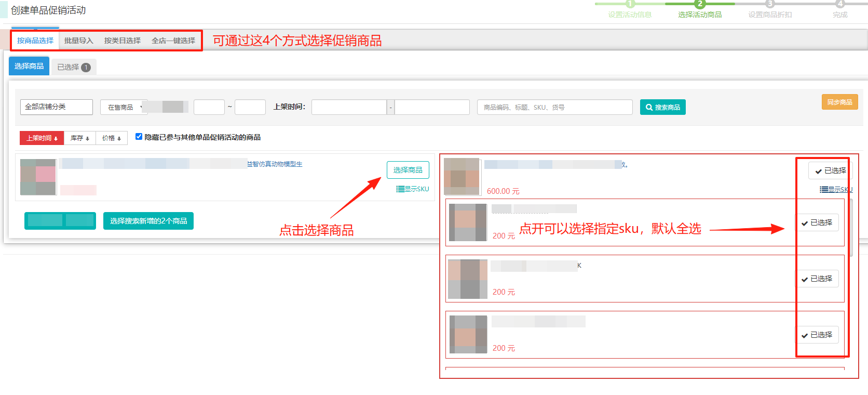Switch to the 批量导入 tab

pos(78,41)
